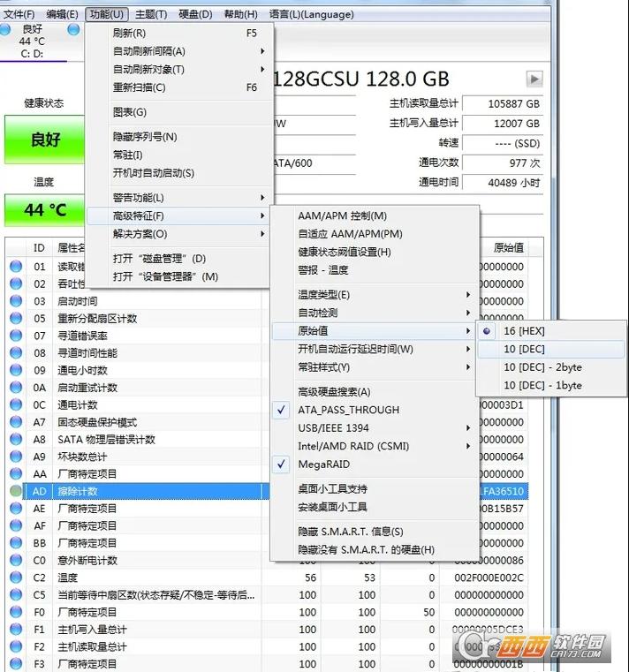Click the blue disk status icon for C: D:
The image size is (629, 672).
tap(5, 29)
